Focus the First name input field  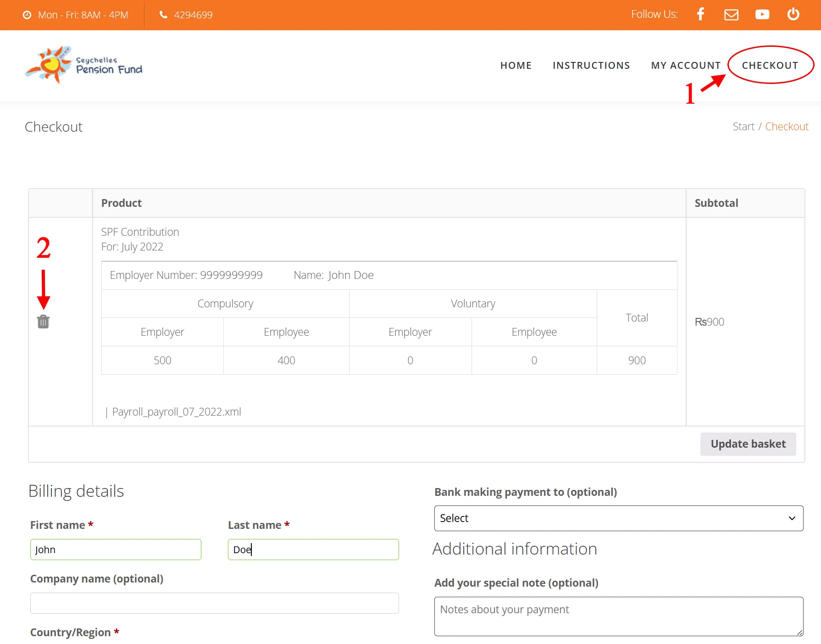[116, 550]
